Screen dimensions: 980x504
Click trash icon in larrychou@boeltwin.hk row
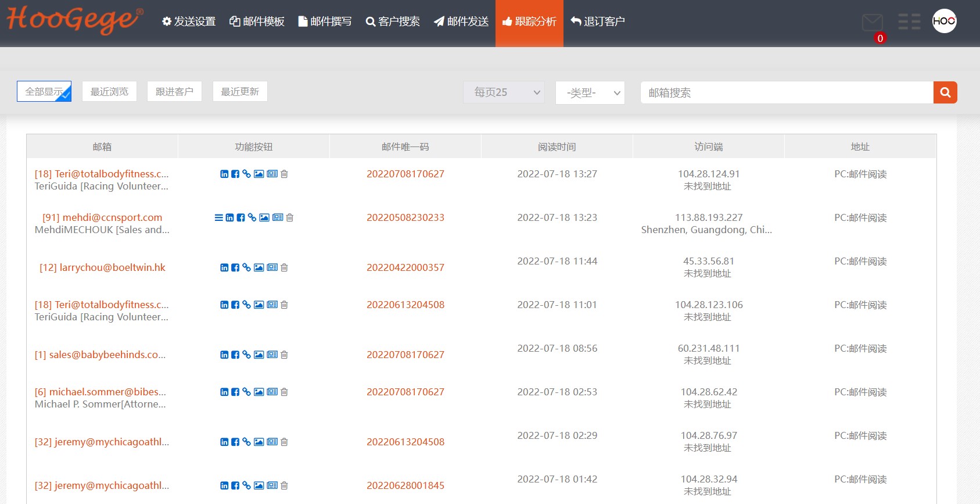(x=284, y=267)
